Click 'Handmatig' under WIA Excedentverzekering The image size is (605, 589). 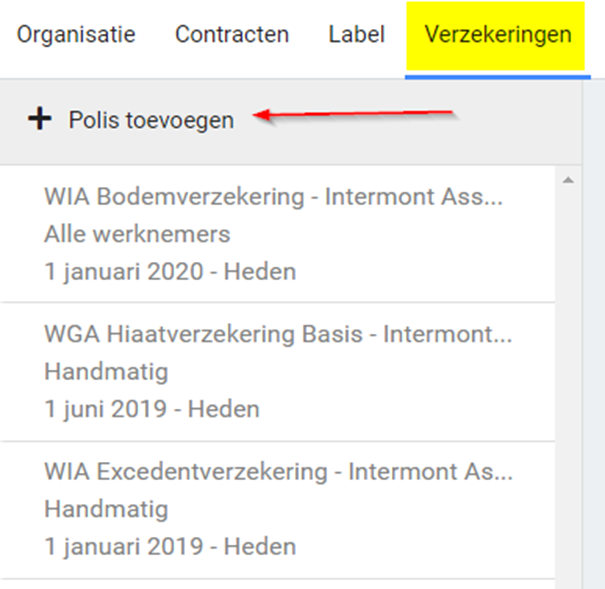point(106,509)
